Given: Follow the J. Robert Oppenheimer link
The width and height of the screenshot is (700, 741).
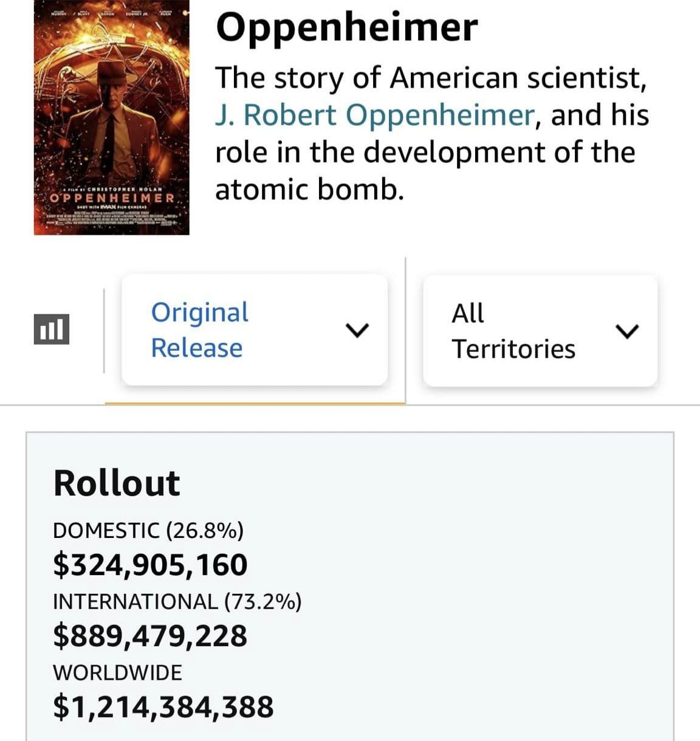Looking at the screenshot, I should point(374,115).
